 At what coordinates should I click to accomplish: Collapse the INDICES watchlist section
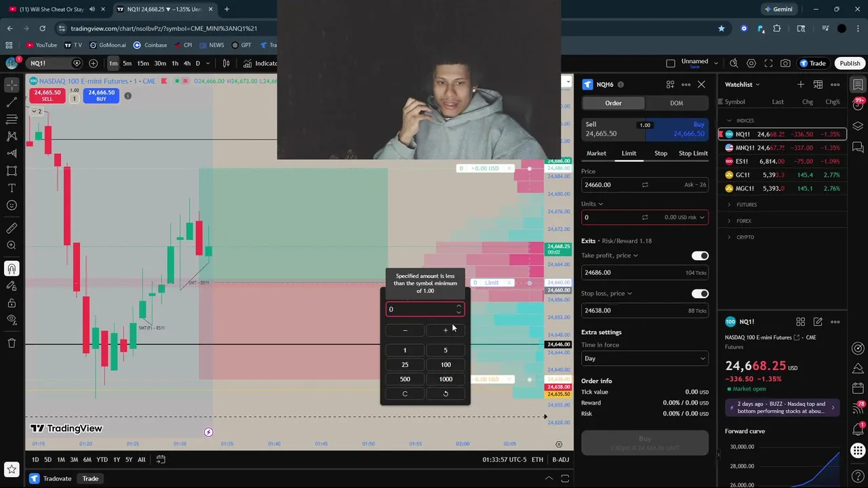(729, 121)
